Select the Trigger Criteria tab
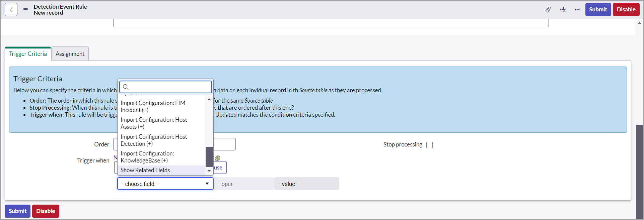This screenshot has width=644, height=220. pos(28,54)
